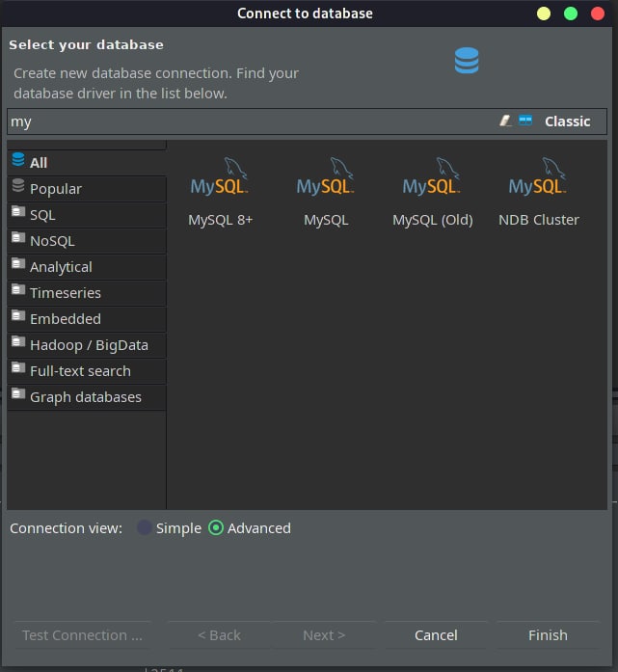This screenshot has height=672, width=618.
Task: Toggle the Classic view mode
Action: click(568, 121)
